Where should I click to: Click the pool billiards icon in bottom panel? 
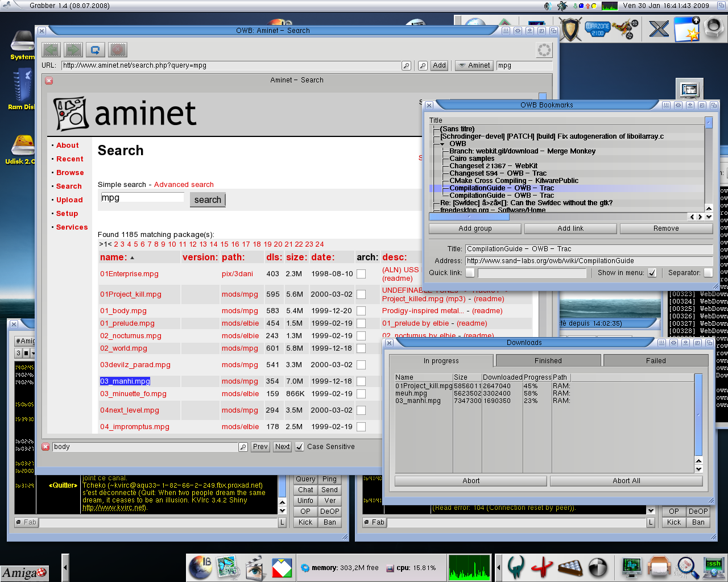click(x=570, y=567)
